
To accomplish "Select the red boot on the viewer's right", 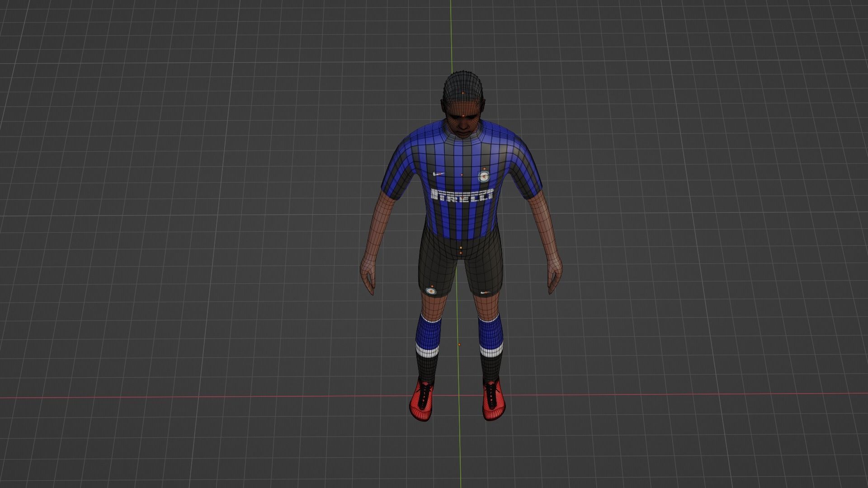I will (x=493, y=400).
